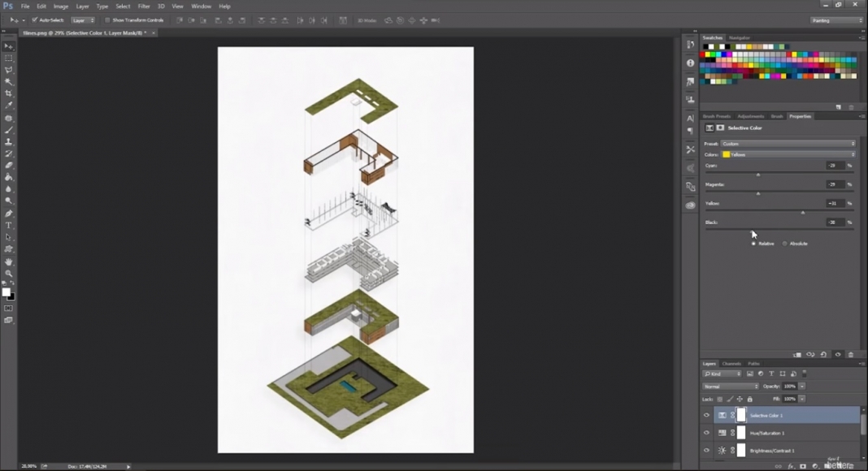868x471 pixels.
Task: Open the Swatches panel
Action: point(712,37)
